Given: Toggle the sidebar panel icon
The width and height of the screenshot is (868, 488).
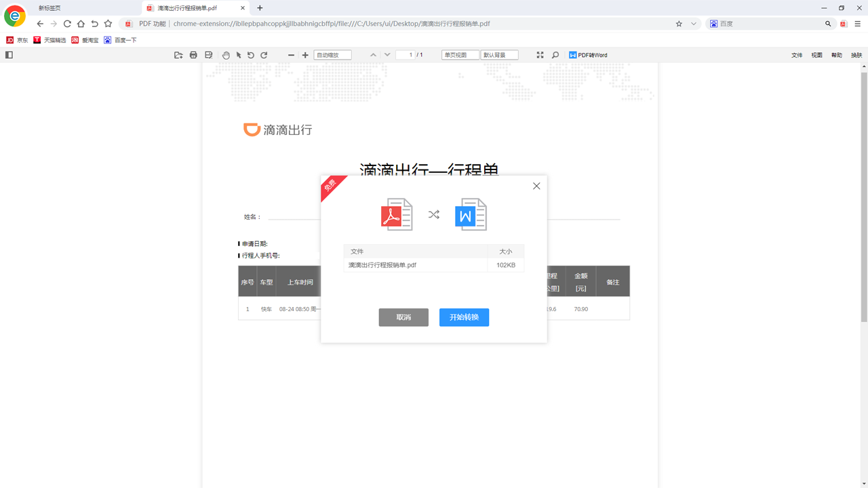Looking at the screenshot, I should tap(9, 55).
